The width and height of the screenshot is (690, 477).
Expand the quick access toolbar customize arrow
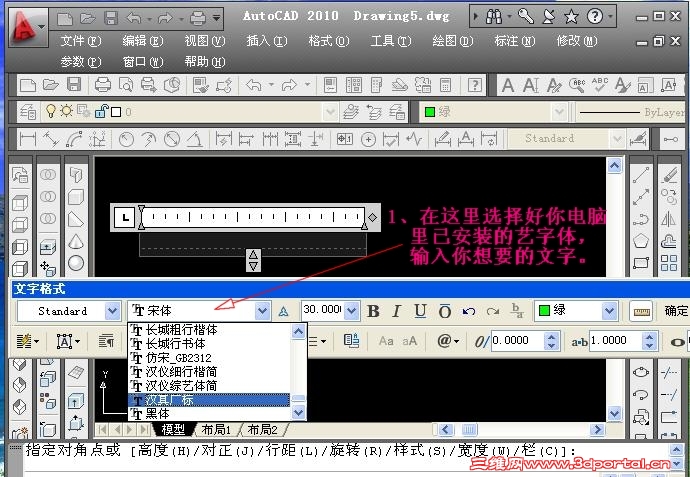click(x=217, y=18)
